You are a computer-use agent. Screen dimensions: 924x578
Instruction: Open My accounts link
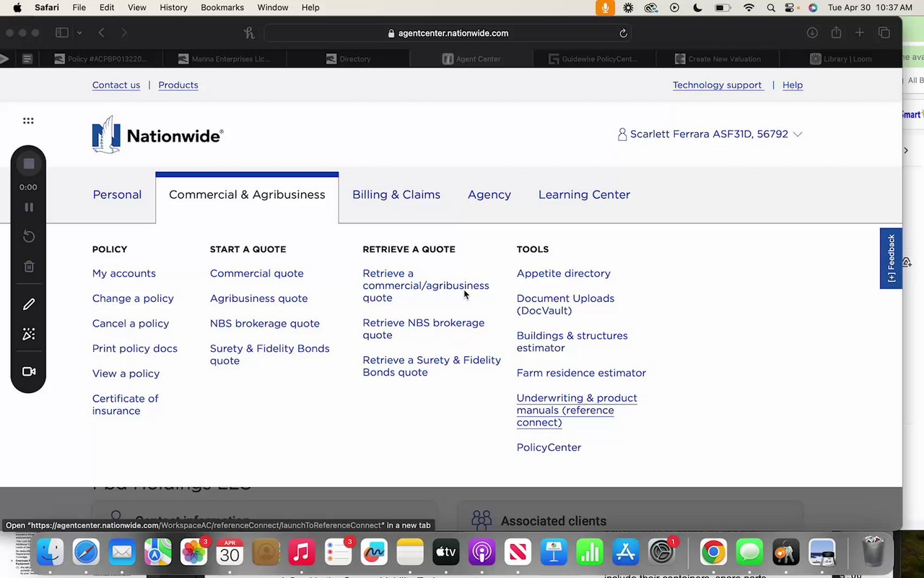pos(124,274)
